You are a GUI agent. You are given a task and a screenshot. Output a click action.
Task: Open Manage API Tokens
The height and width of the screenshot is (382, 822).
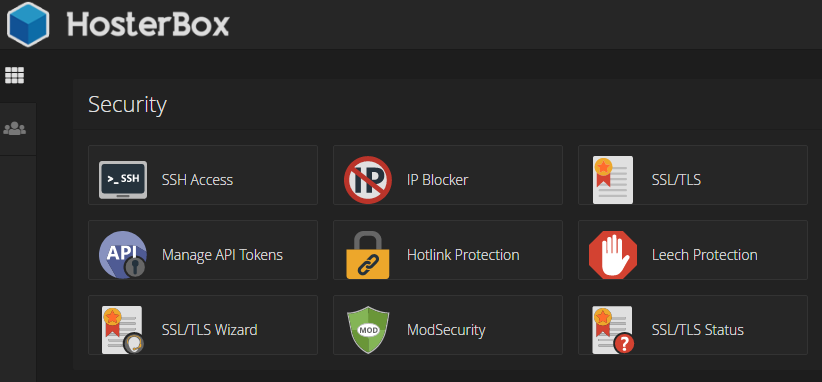(x=222, y=255)
